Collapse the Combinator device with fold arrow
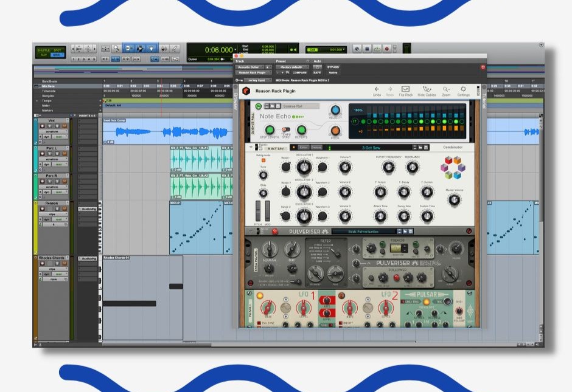Viewport: 572px width, 392px height. click(251, 147)
